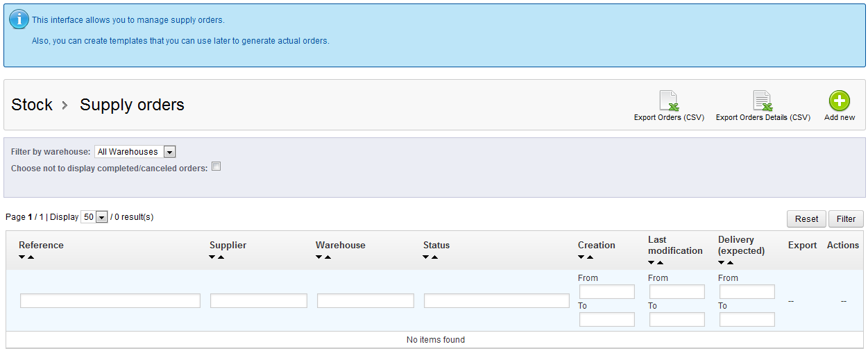Sort Reference column descending arrow

(x=22, y=257)
